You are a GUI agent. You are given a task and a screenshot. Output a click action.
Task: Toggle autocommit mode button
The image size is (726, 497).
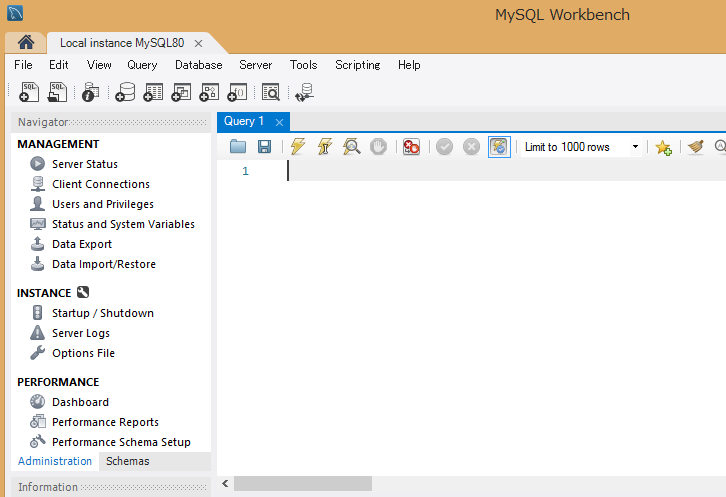pos(499,147)
